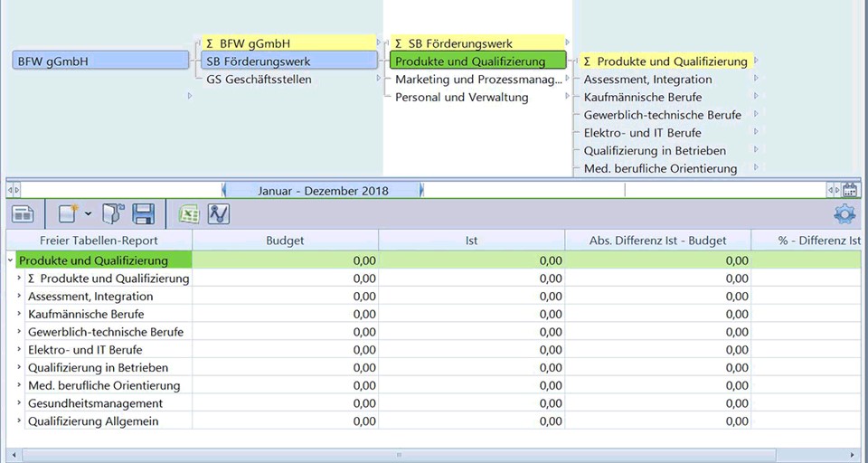Select Med. berufliche Orientierung in the tree
The width and height of the screenshot is (868, 463).
click(x=660, y=168)
